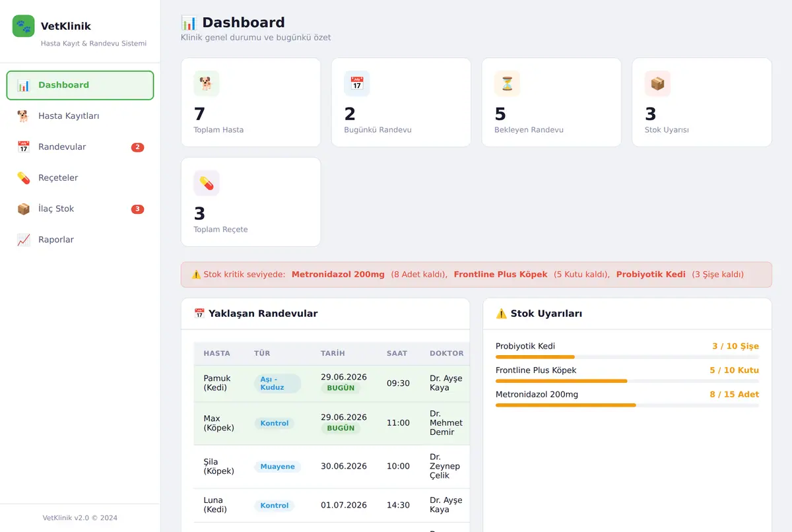Click the Metronidazol 200mg link in the alert

pos(338,275)
